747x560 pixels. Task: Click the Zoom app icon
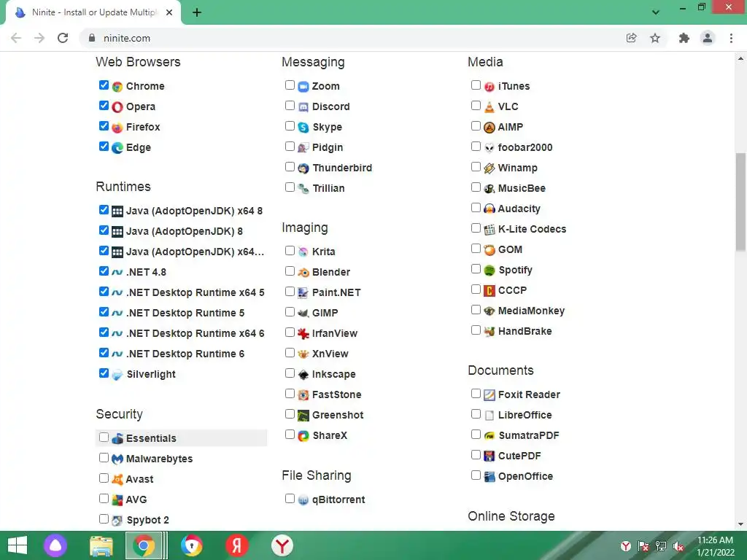303,87
